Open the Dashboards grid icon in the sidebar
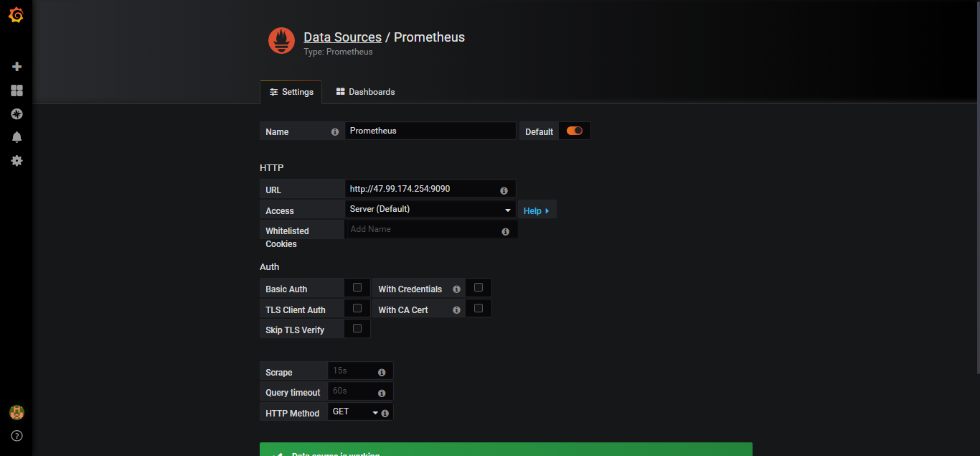The width and height of the screenshot is (980, 456). point(17,90)
